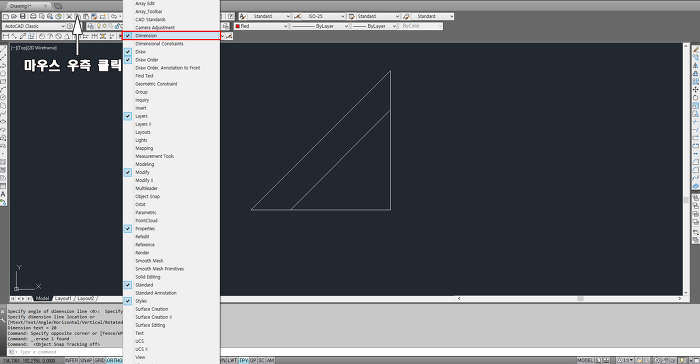700x364 pixels.
Task: Enable the Geometric Constraint toolbar
Action: point(171,84)
